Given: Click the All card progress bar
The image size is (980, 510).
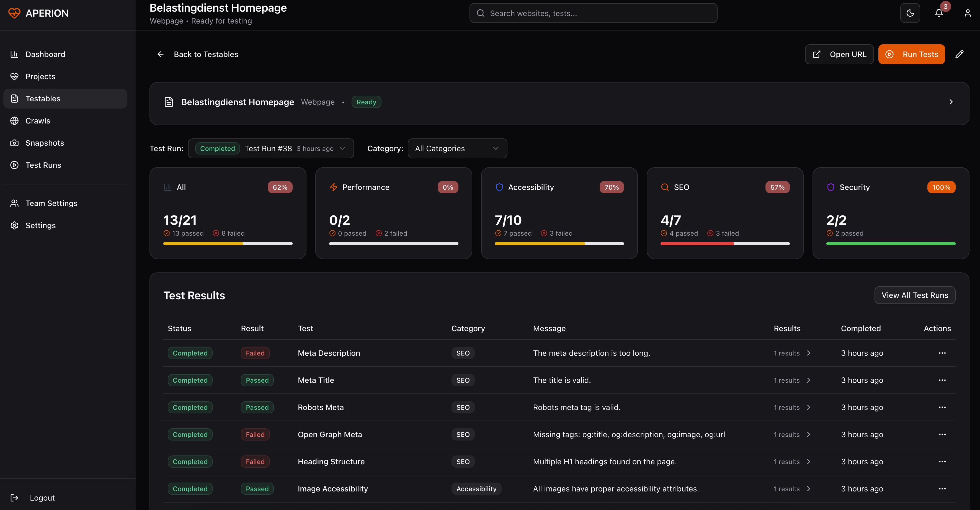Looking at the screenshot, I should tap(228, 244).
